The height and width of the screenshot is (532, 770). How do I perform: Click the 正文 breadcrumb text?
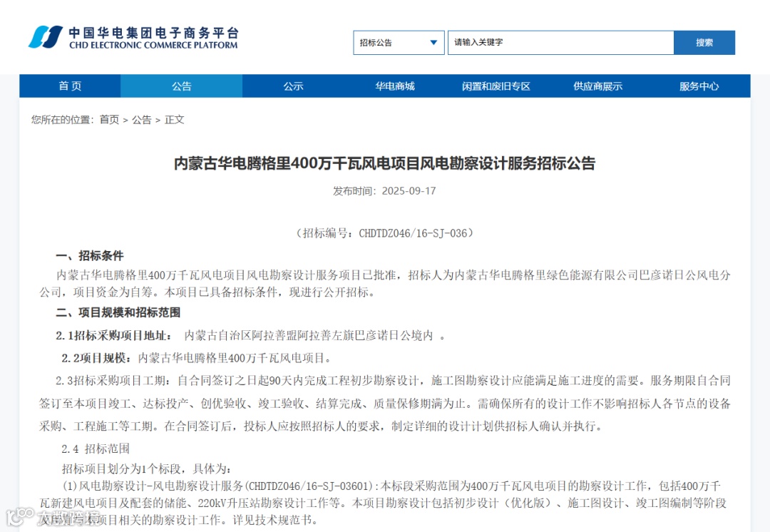pos(175,119)
